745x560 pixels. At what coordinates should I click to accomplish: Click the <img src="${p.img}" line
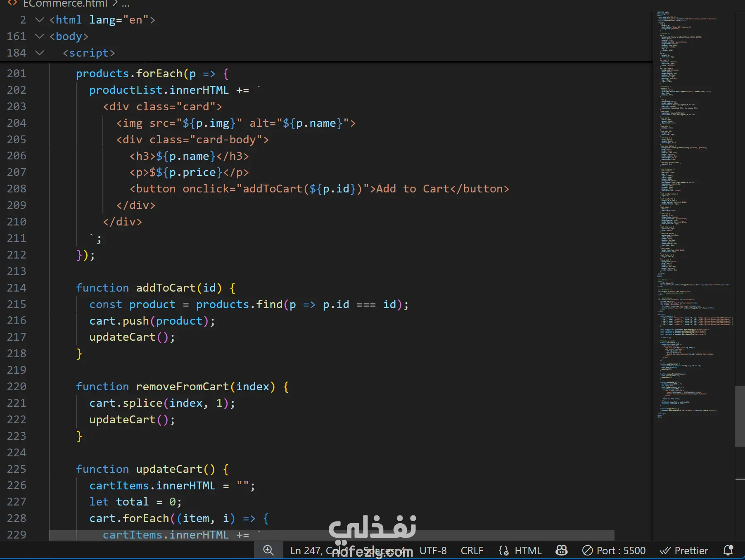[236, 123]
